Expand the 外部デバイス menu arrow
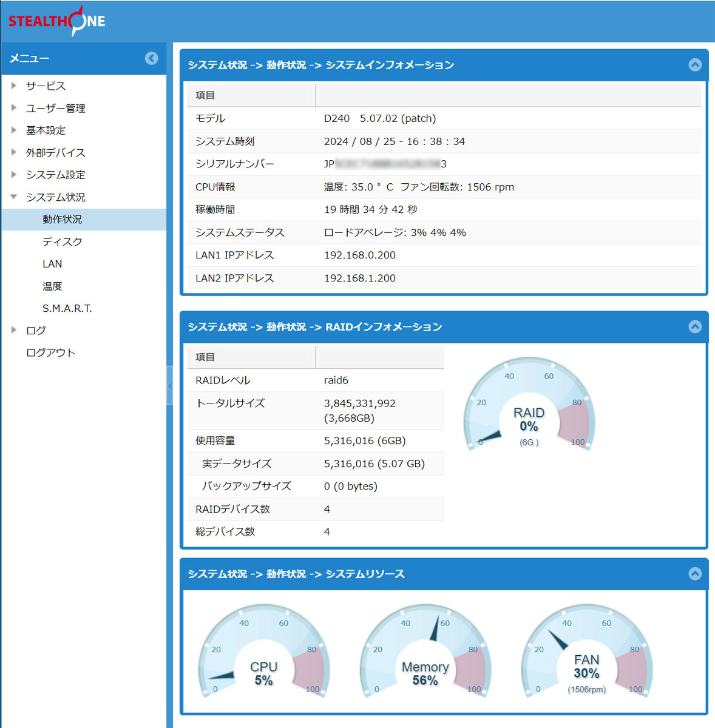Screen dimensions: 715x728 [x=14, y=152]
